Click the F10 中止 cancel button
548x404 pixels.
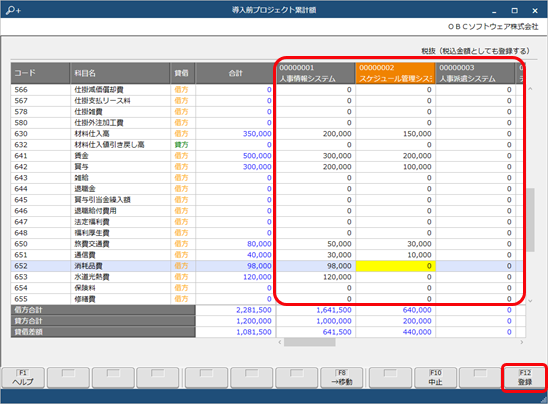(435, 377)
